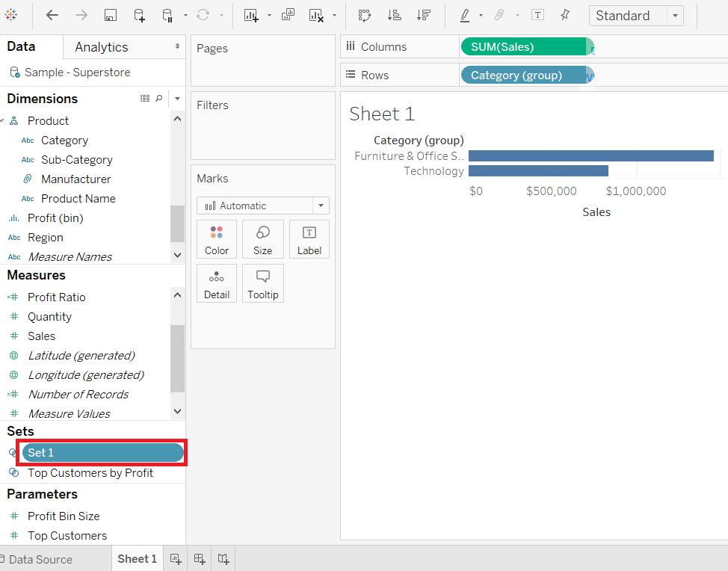Add a new data source icon

139,15
